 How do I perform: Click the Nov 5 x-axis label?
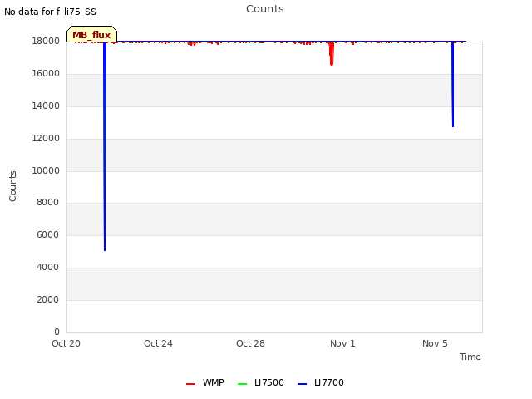435,343
